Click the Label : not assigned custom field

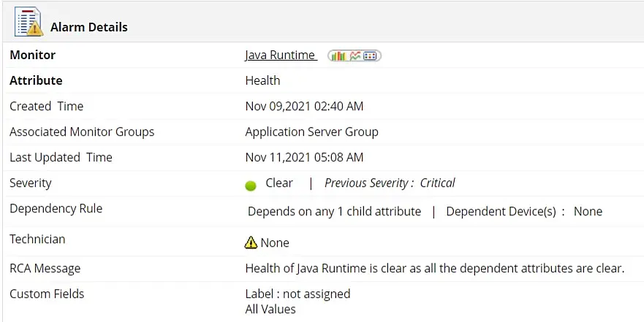[x=298, y=294]
